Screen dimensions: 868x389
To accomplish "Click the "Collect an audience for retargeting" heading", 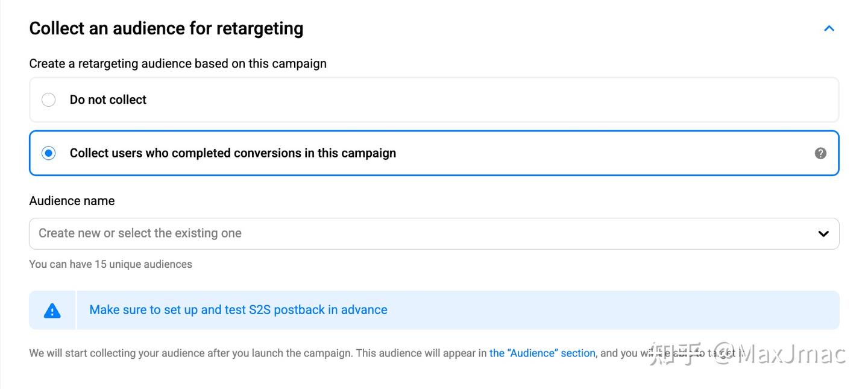I will click(166, 28).
